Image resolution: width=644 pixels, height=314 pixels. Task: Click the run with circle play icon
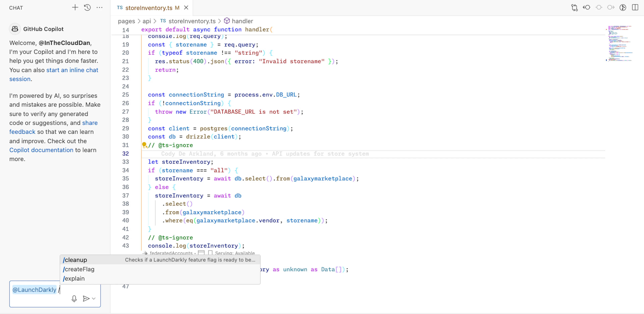click(623, 8)
